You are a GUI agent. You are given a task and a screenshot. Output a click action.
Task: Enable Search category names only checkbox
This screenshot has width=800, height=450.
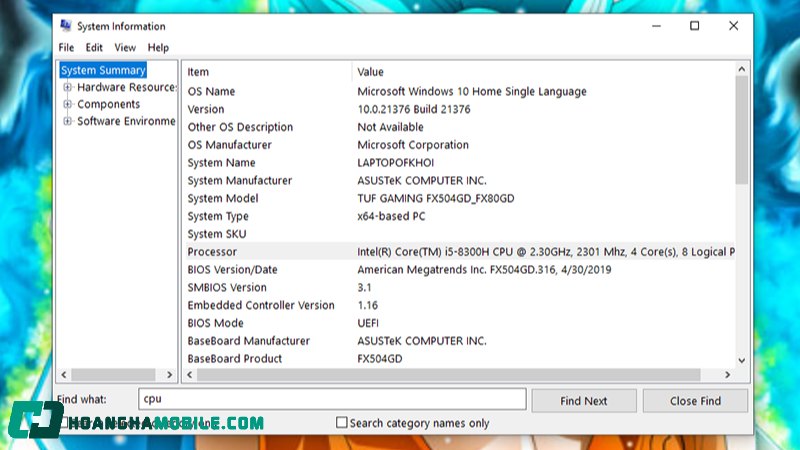click(342, 423)
